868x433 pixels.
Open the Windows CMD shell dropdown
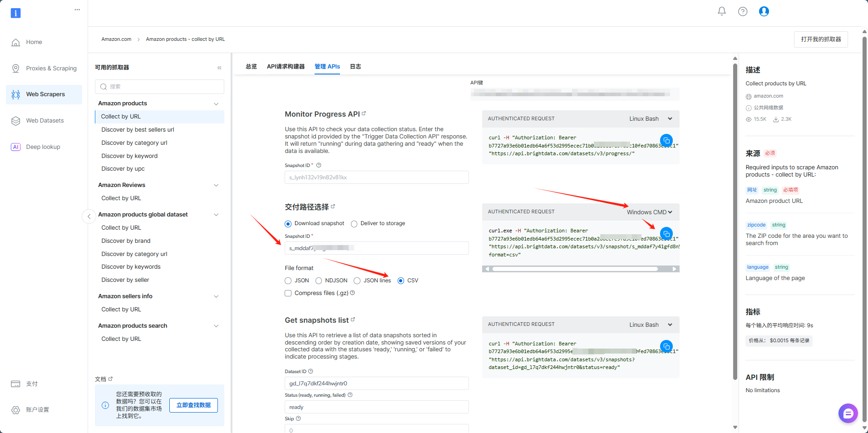tap(650, 212)
